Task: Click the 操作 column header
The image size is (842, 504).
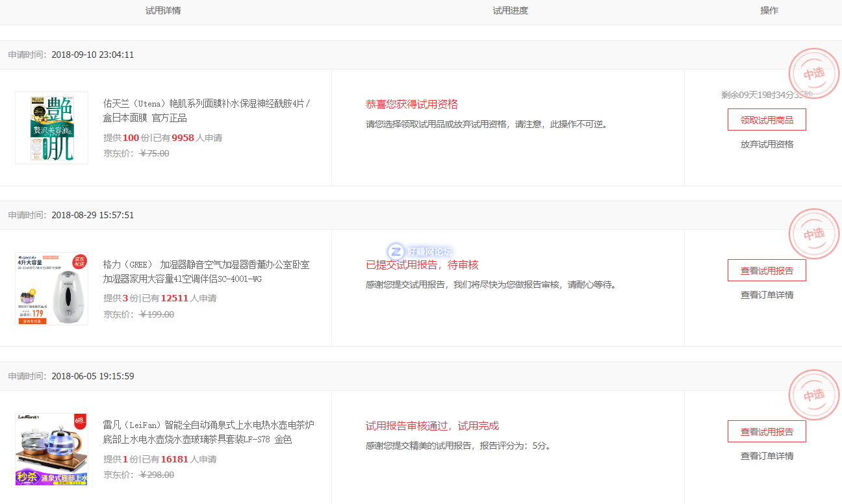Action: (x=769, y=11)
